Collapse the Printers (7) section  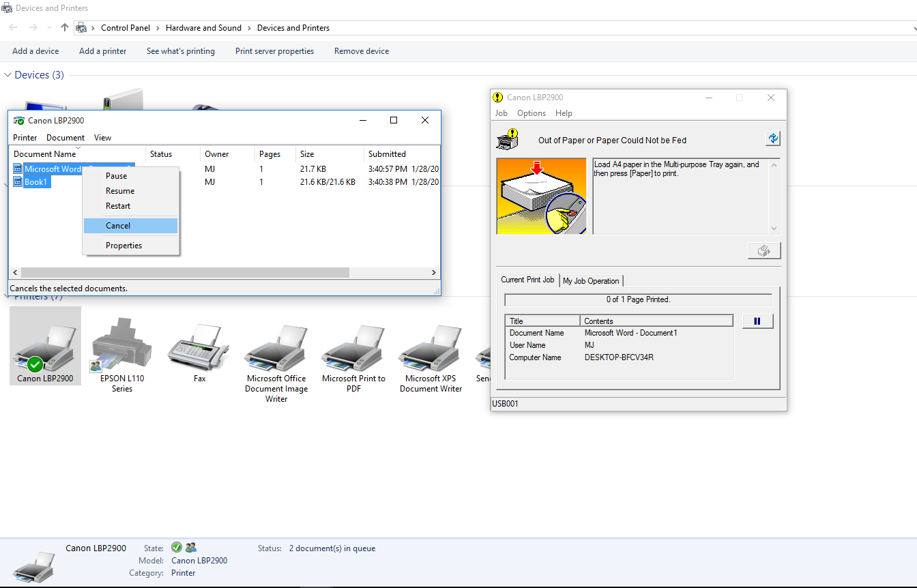[x=7, y=295]
